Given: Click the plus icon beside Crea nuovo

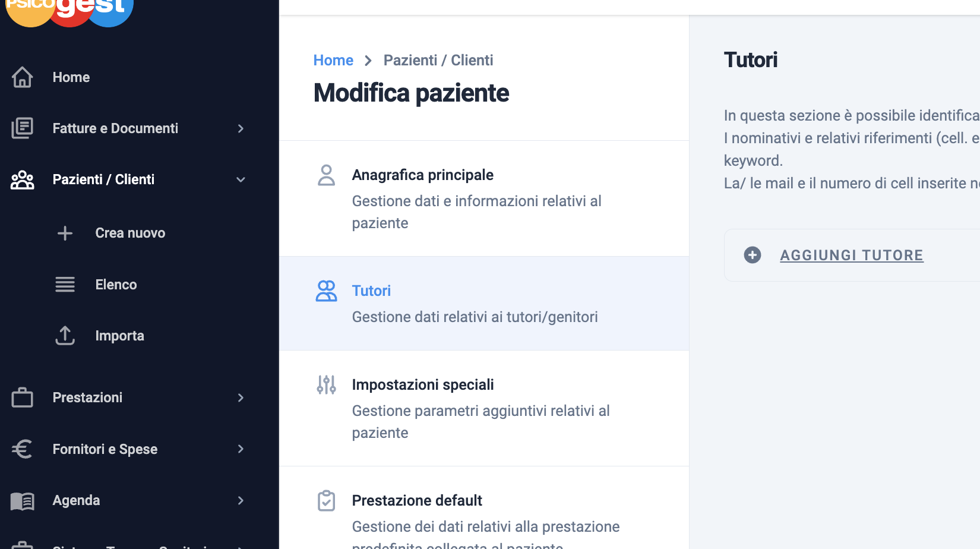Looking at the screenshot, I should click(x=65, y=233).
